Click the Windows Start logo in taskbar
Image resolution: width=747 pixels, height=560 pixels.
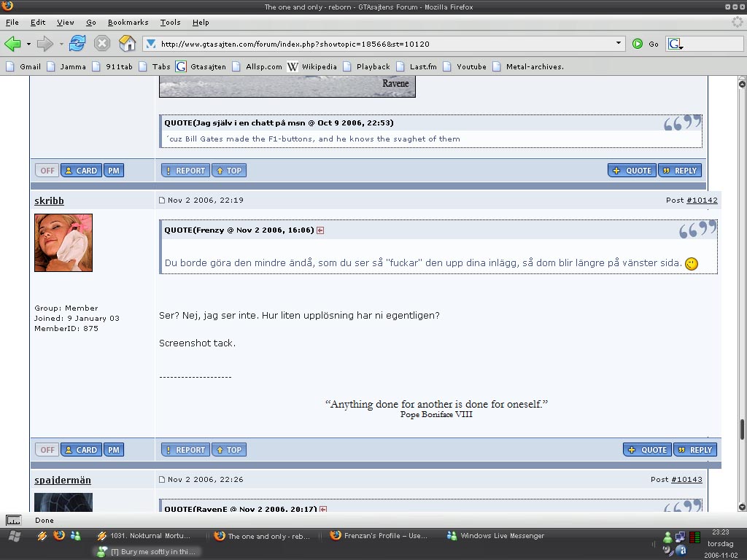[x=15, y=537]
